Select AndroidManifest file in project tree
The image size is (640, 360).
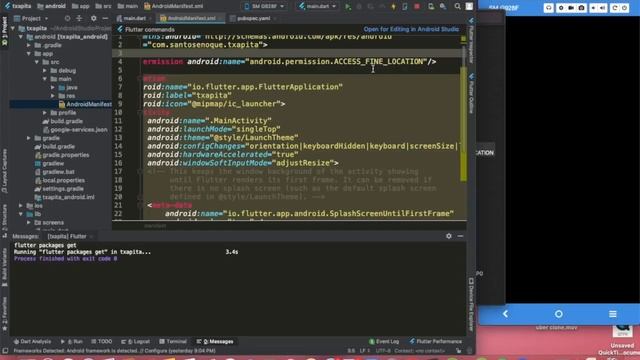coord(85,104)
